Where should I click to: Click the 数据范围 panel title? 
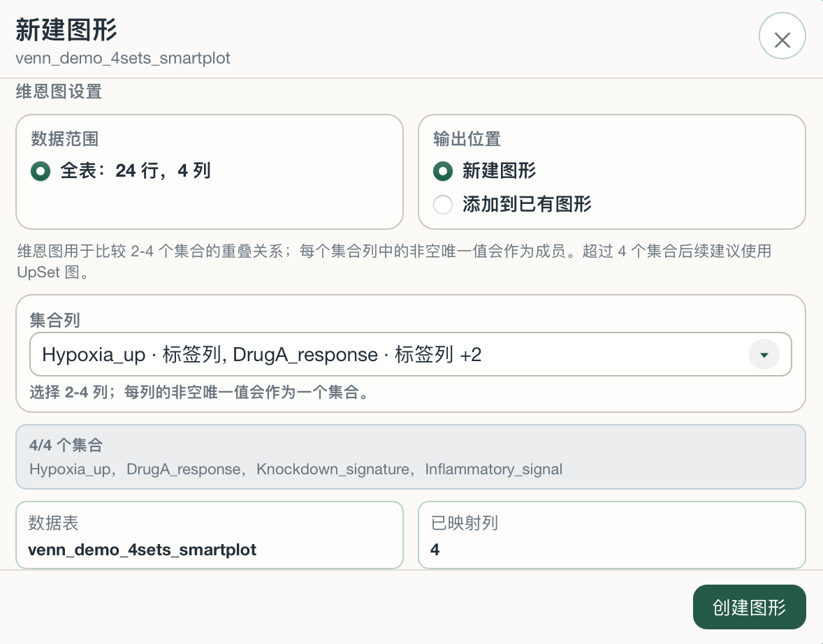click(x=64, y=138)
